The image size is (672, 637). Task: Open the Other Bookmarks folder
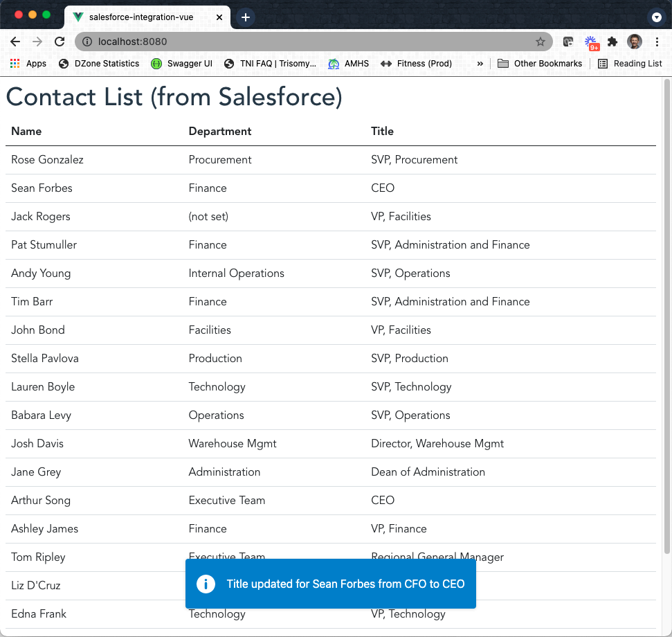(540, 64)
